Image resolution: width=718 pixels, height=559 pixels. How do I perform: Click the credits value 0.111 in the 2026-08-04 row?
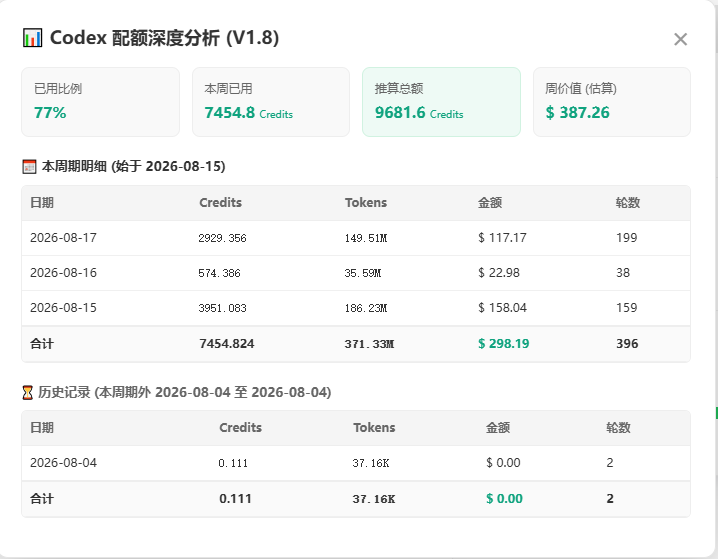coord(233,463)
